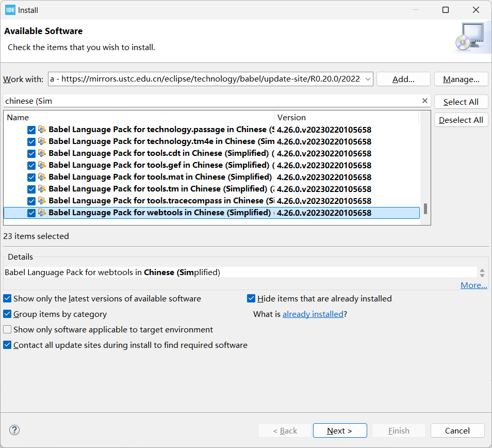The width and height of the screenshot is (492, 448).
Task: Uncheck webtools Chinese language pack
Action: (x=31, y=213)
